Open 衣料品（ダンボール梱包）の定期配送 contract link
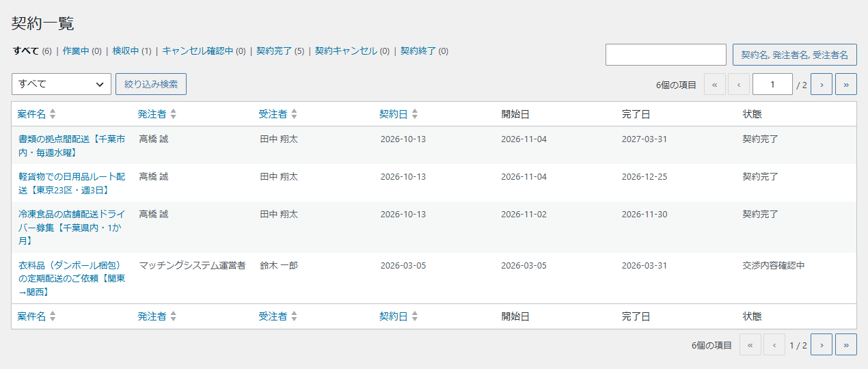Image resolution: width=868 pixels, height=369 pixels. (x=72, y=279)
